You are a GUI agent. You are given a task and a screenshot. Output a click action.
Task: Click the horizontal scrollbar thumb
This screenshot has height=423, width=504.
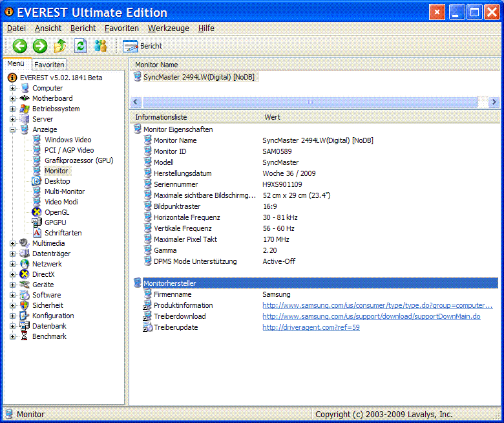(310, 102)
